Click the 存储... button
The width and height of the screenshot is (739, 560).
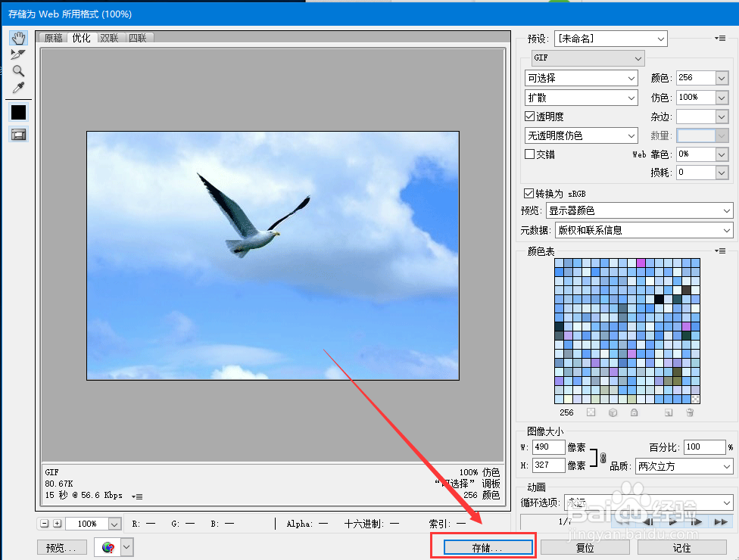[x=488, y=548]
